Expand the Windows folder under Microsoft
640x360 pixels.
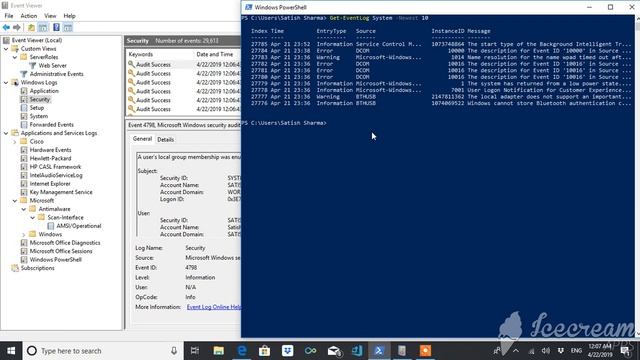click(x=24, y=234)
